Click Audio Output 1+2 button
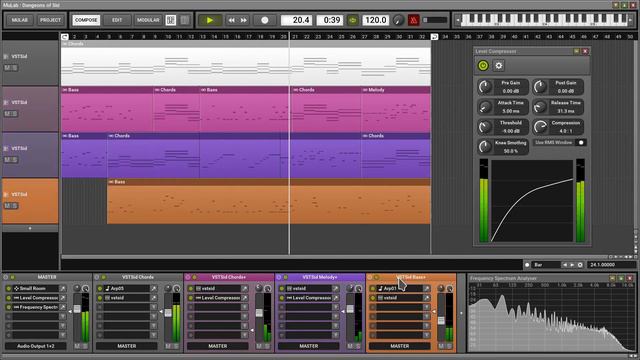The height and width of the screenshot is (360, 640). (36, 346)
